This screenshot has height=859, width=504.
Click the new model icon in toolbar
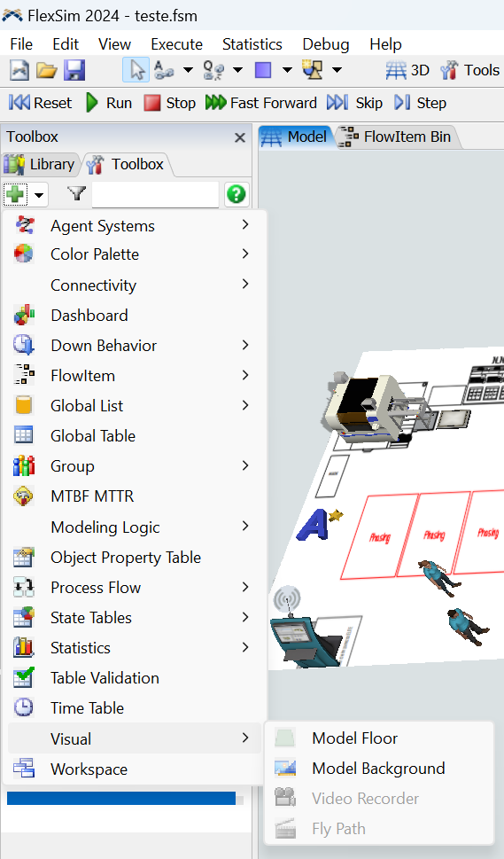coord(19,70)
